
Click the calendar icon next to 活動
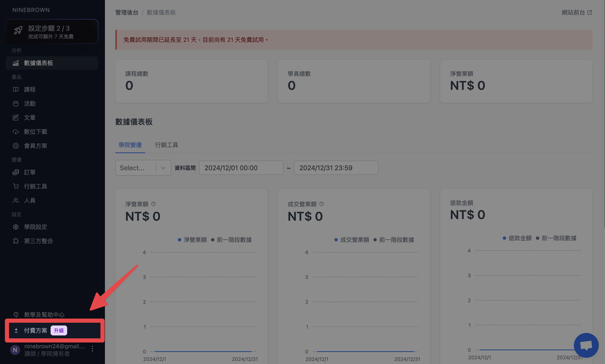pyautogui.click(x=16, y=104)
